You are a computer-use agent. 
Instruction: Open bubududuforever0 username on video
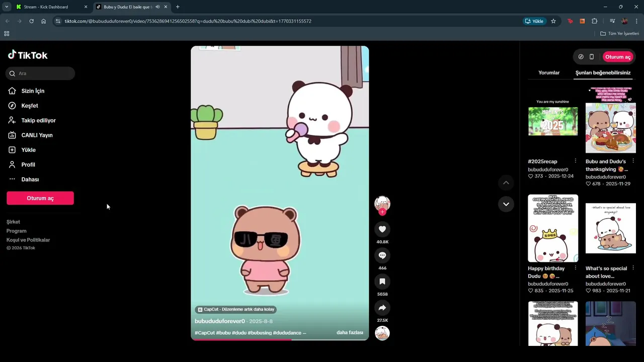220,321
